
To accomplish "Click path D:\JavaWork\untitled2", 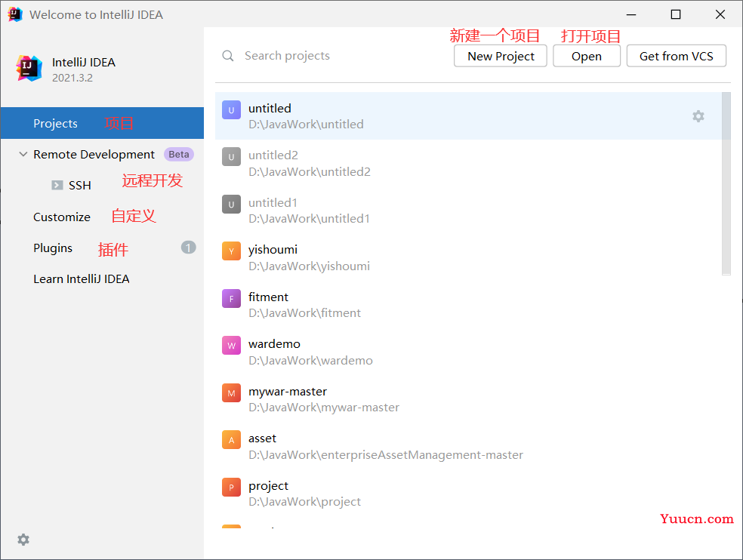I will pyautogui.click(x=310, y=171).
